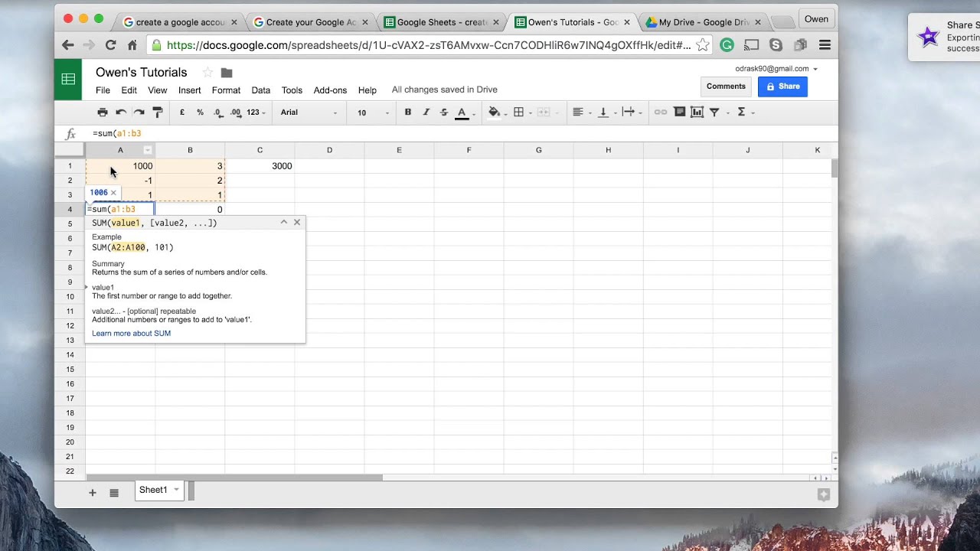
Task: Undo the last action
Action: tap(121, 112)
